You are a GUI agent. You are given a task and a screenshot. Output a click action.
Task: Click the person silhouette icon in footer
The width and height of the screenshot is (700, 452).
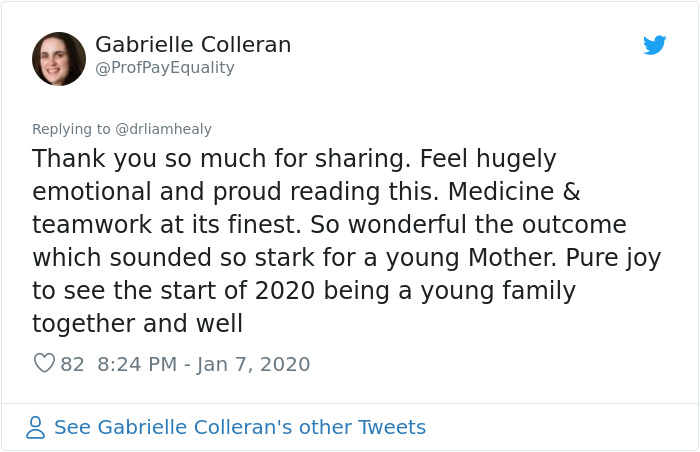(x=36, y=428)
